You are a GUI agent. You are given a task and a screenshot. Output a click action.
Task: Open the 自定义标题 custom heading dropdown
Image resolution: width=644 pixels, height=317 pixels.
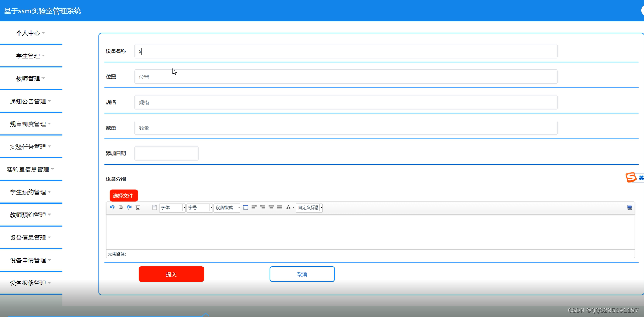pos(309,207)
